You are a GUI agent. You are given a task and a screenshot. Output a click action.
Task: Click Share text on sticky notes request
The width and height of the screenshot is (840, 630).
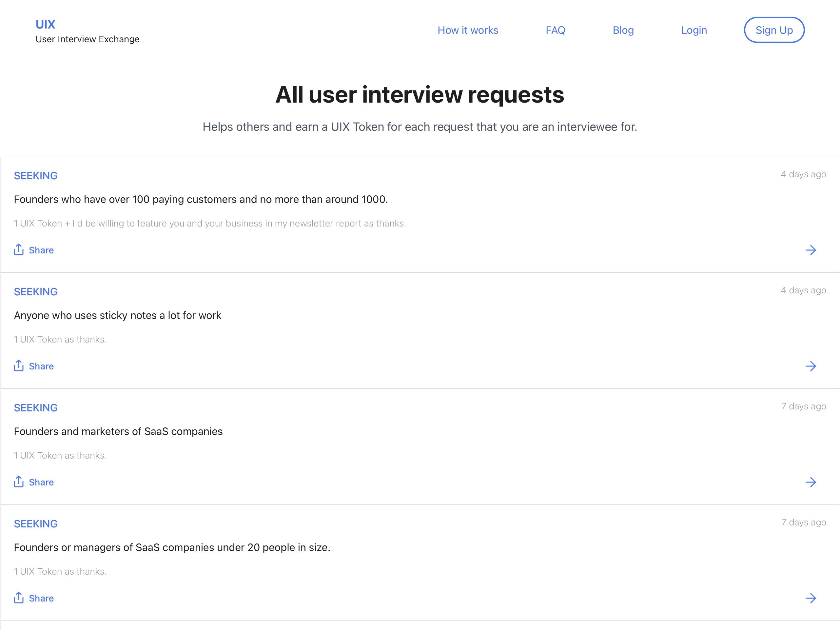point(41,366)
